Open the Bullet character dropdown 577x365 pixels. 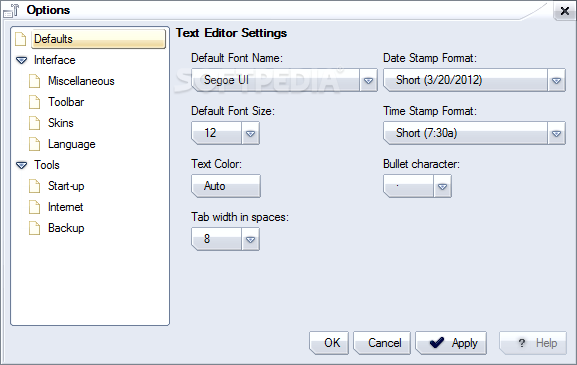click(442, 186)
